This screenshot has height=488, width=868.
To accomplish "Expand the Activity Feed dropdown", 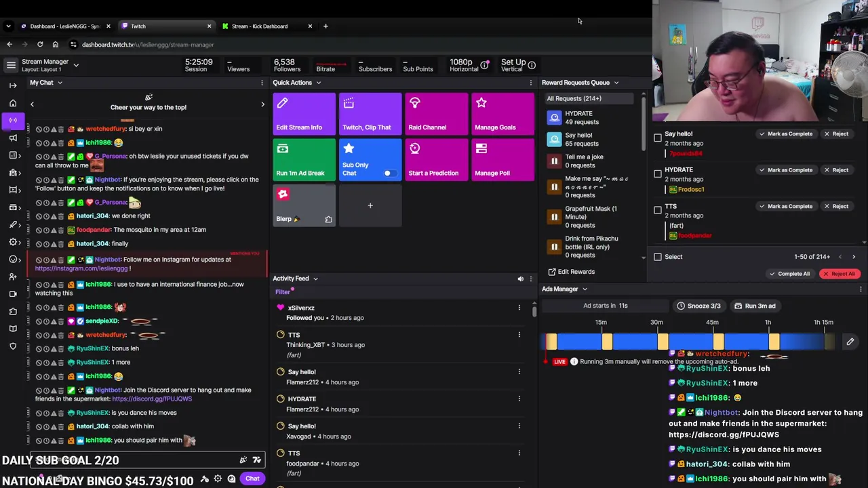I will point(315,279).
